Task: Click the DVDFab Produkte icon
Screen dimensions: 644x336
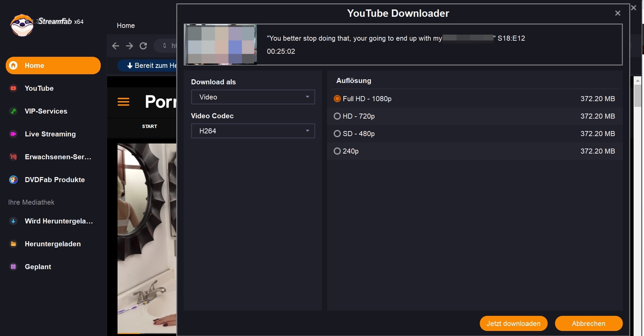Action: 13,180
